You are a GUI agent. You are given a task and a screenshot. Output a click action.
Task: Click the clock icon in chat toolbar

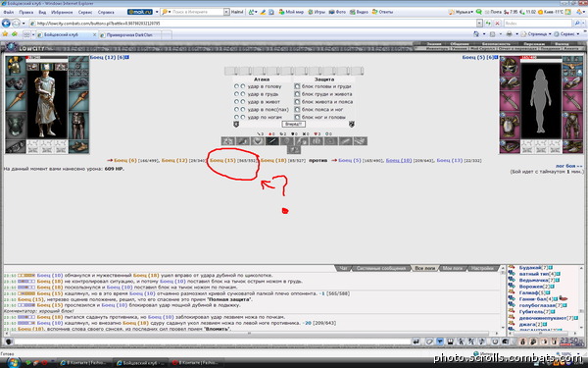tap(495, 342)
